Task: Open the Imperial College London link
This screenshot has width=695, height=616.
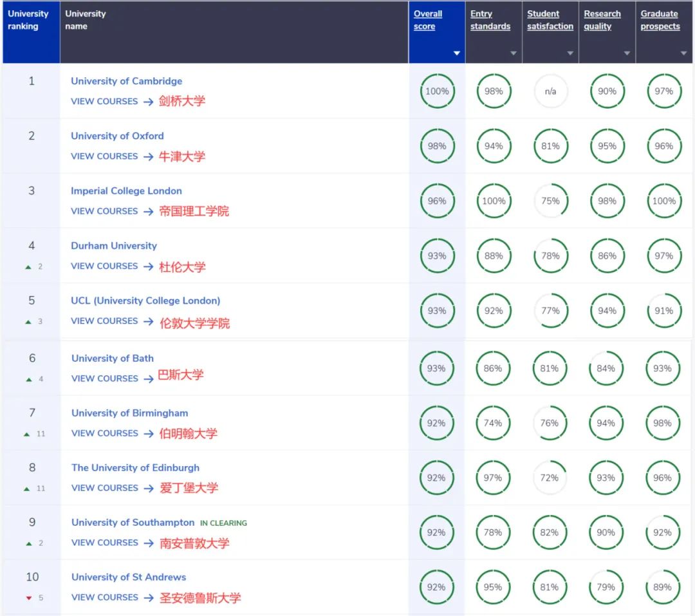Action: pos(126,191)
